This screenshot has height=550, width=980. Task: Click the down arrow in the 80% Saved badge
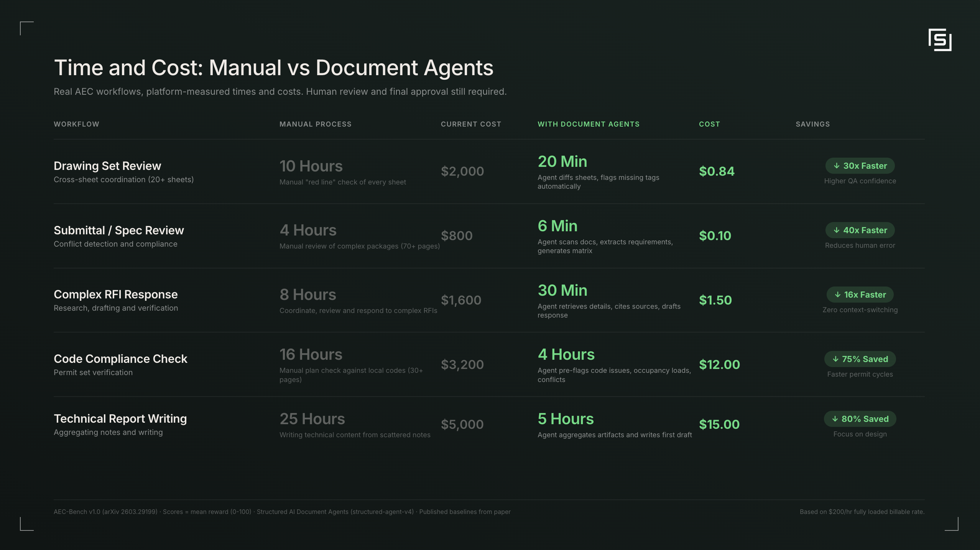tap(835, 418)
